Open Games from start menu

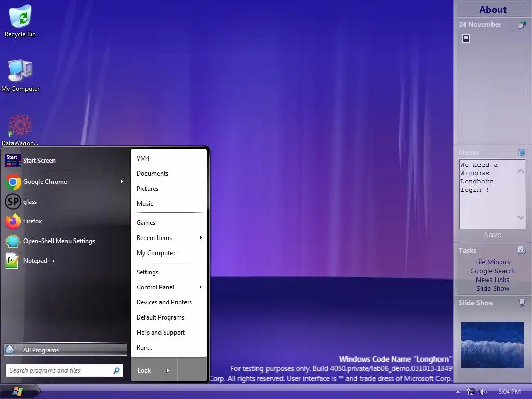pos(169,223)
